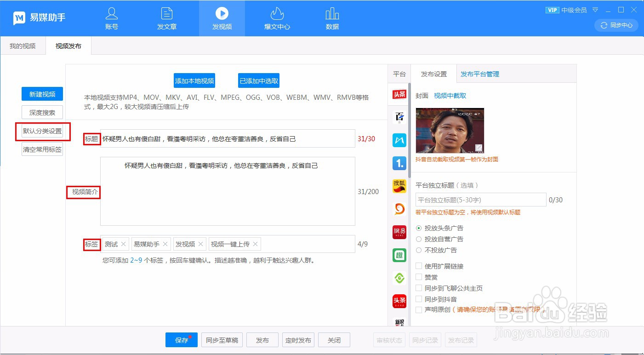Select the 一点资讯 platform icon

point(399,163)
